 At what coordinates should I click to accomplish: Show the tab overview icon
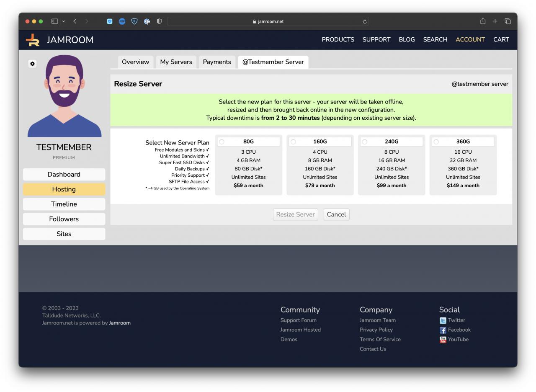point(508,21)
